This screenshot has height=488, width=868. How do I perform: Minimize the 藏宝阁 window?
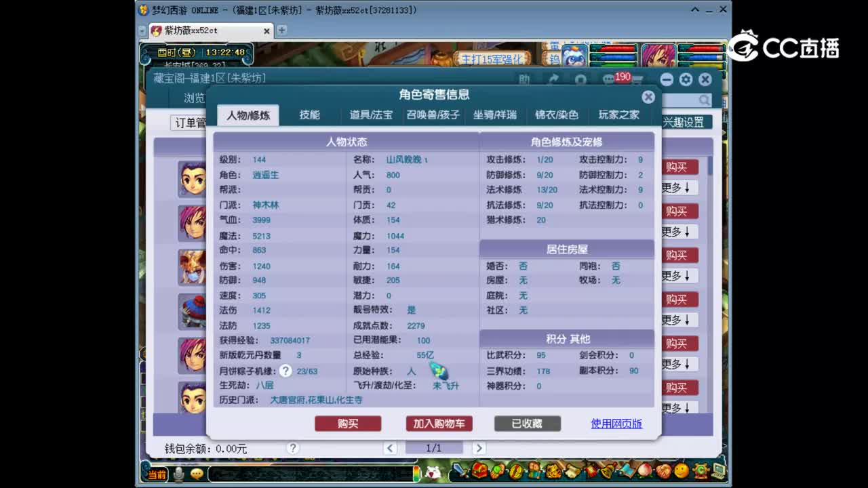(667, 79)
